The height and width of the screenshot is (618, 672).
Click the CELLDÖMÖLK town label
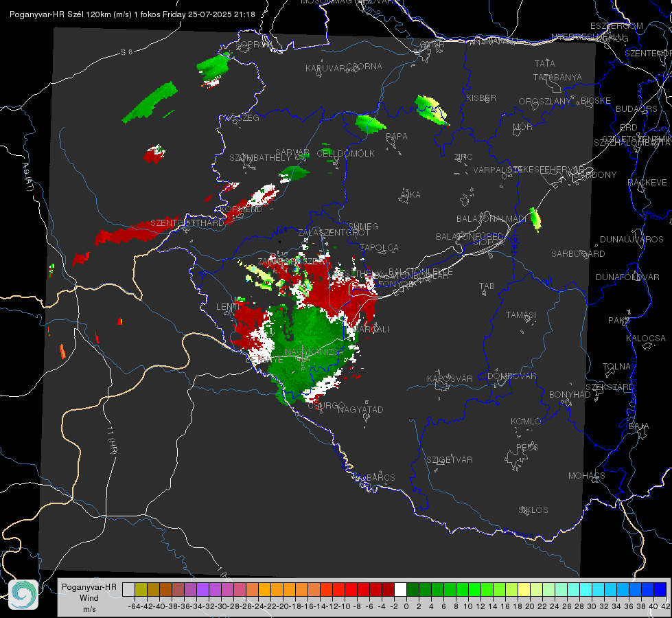pyautogui.click(x=345, y=154)
